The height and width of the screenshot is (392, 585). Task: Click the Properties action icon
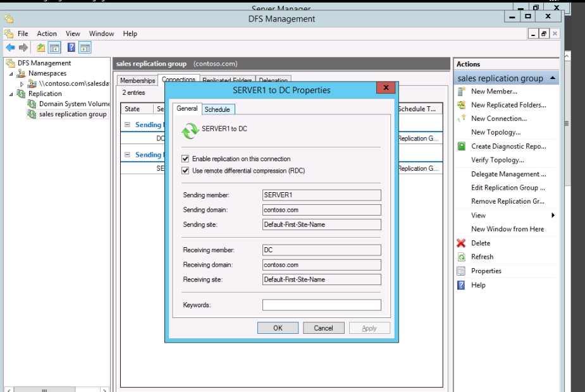pos(462,271)
